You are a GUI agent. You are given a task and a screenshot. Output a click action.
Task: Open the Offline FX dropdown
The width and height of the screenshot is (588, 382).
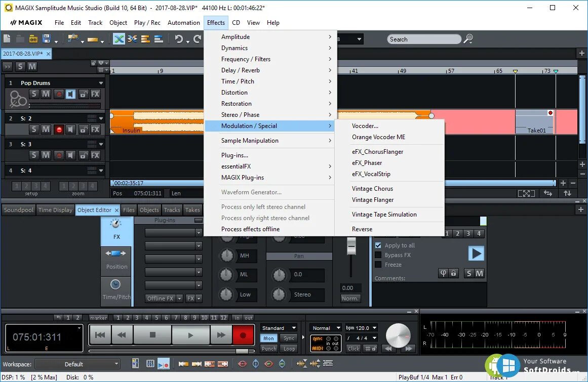pos(179,299)
